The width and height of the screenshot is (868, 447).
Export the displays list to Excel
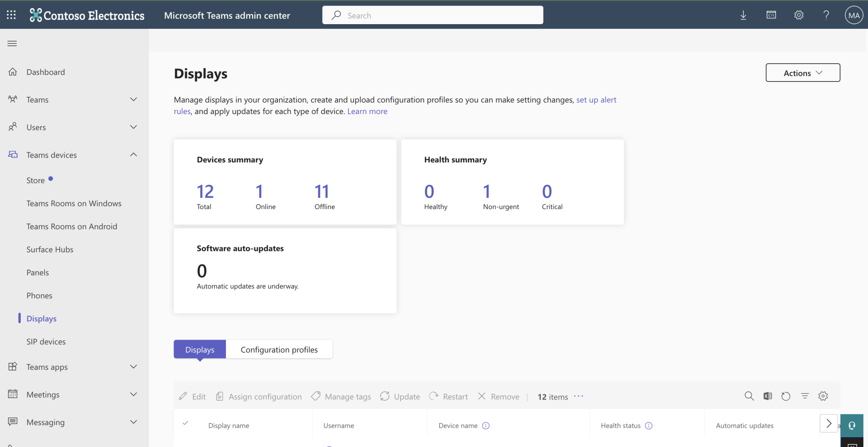[x=767, y=396]
